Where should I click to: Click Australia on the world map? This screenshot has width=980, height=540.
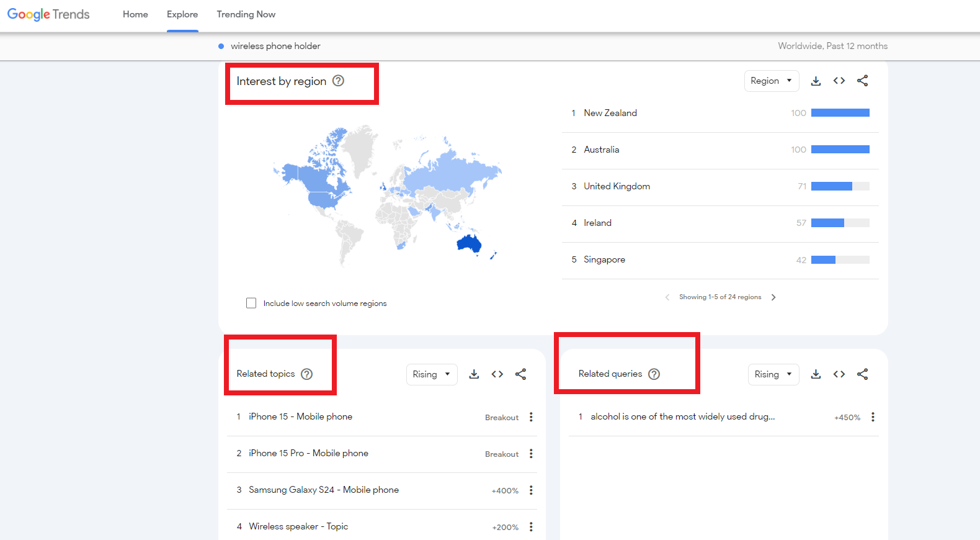[x=470, y=243]
